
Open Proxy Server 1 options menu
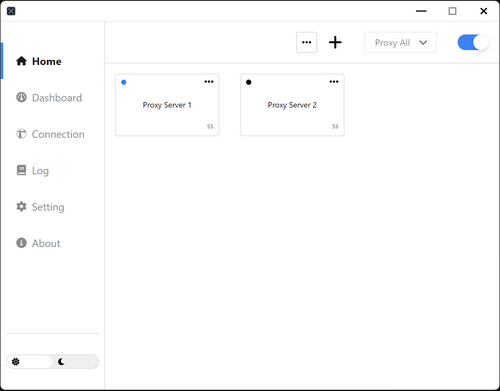click(209, 82)
